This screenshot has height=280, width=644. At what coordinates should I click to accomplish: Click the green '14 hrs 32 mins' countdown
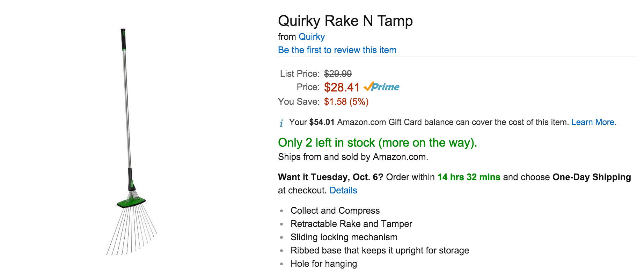point(469,177)
